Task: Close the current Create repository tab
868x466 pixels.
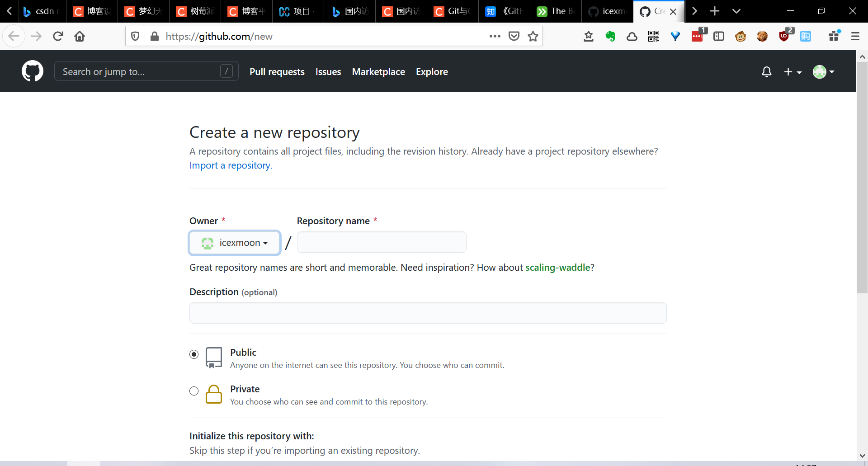Action: click(x=673, y=11)
